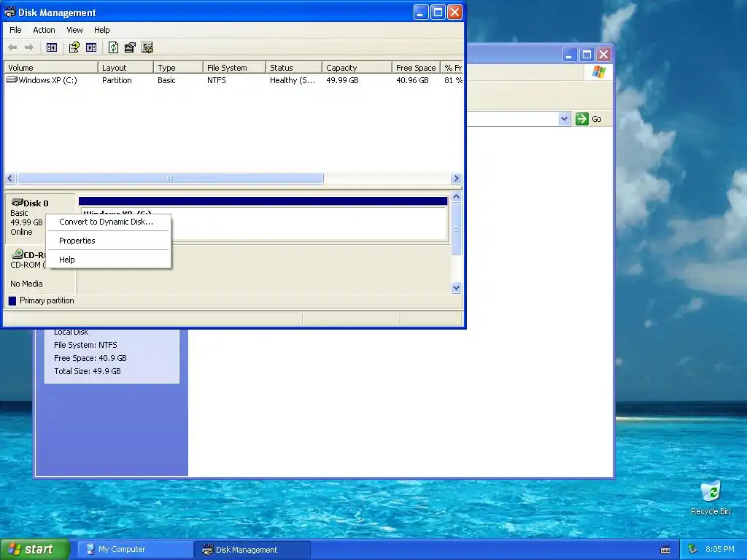The width and height of the screenshot is (747, 560).
Task: Click the green Go arrow in My Computer
Action: (x=581, y=119)
